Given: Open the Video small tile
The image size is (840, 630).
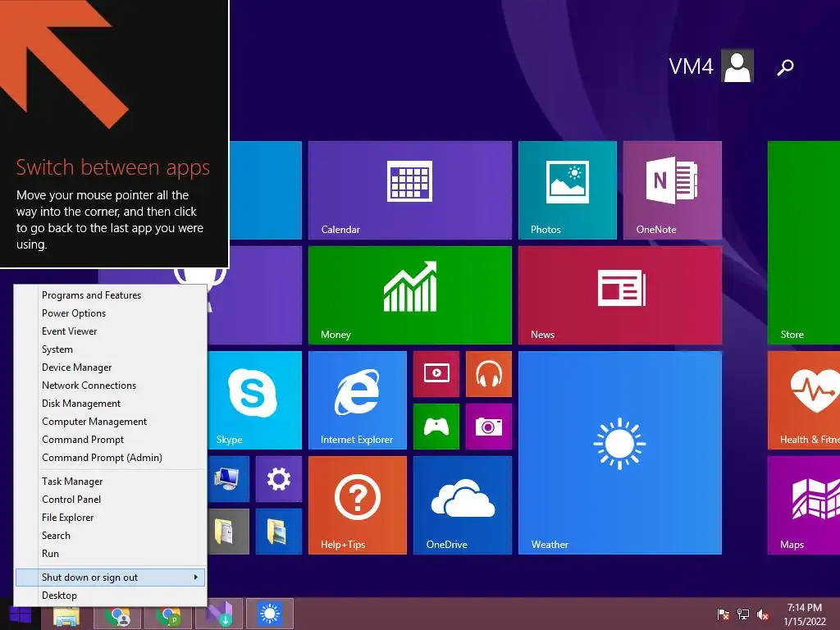Looking at the screenshot, I should click(x=436, y=374).
